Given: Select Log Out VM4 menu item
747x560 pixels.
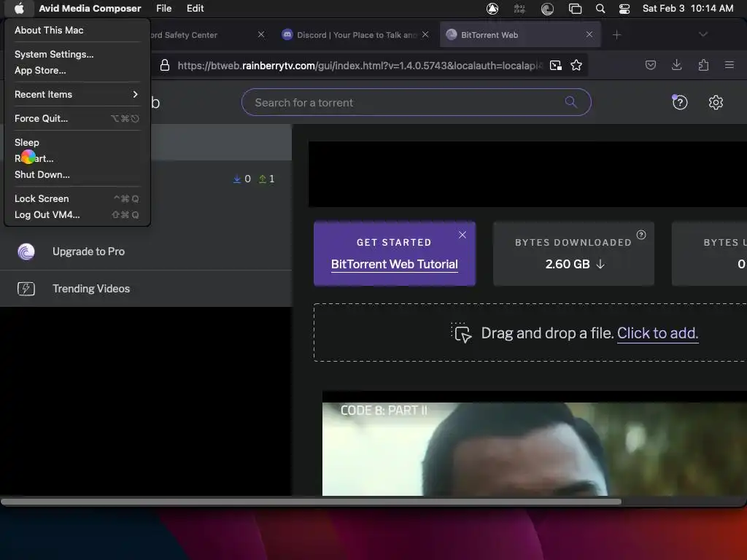Looking at the screenshot, I should coord(77,215).
